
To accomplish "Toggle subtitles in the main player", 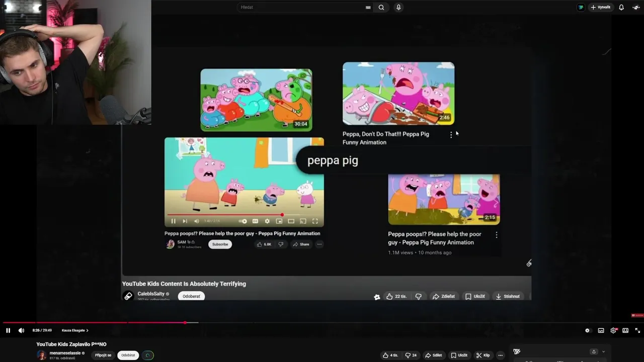I will click(x=601, y=330).
